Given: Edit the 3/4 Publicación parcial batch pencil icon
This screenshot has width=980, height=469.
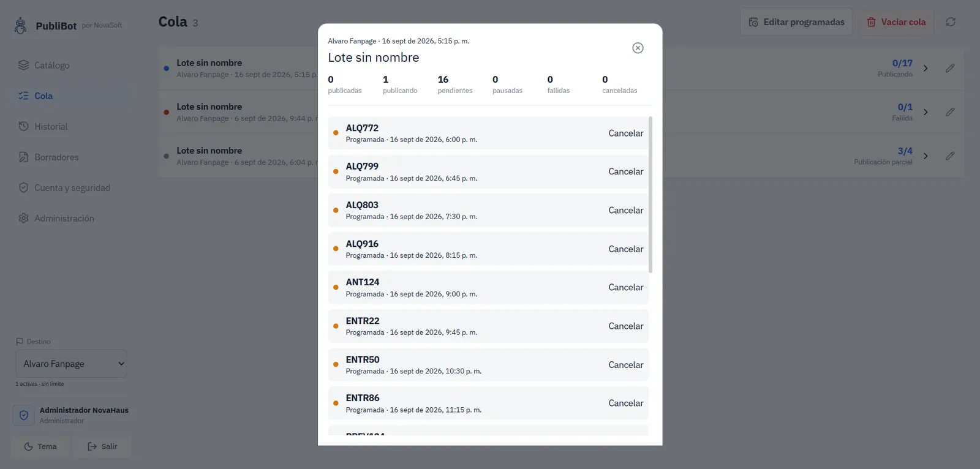Looking at the screenshot, I should 950,156.
